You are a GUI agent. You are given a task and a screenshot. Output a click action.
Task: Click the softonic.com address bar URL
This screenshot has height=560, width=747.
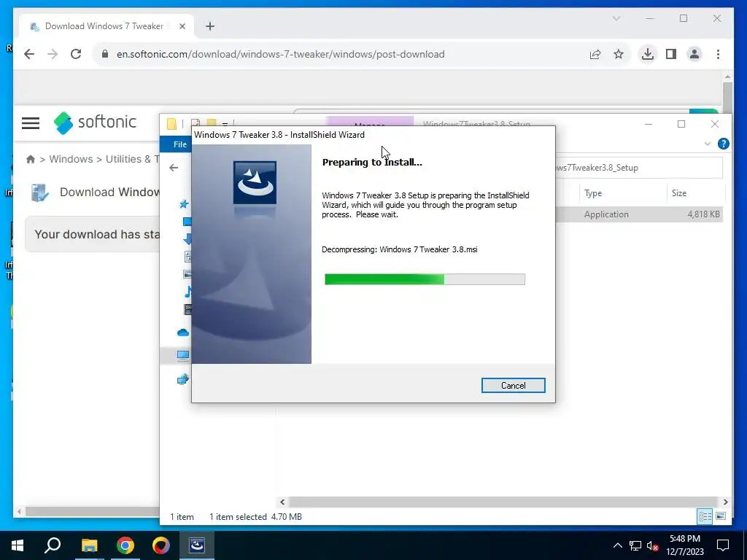(x=281, y=54)
